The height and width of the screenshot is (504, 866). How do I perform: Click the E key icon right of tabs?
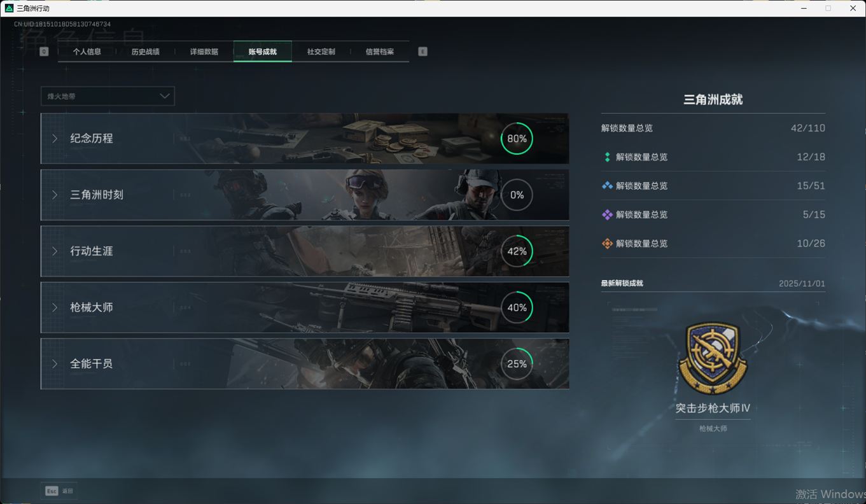(423, 52)
